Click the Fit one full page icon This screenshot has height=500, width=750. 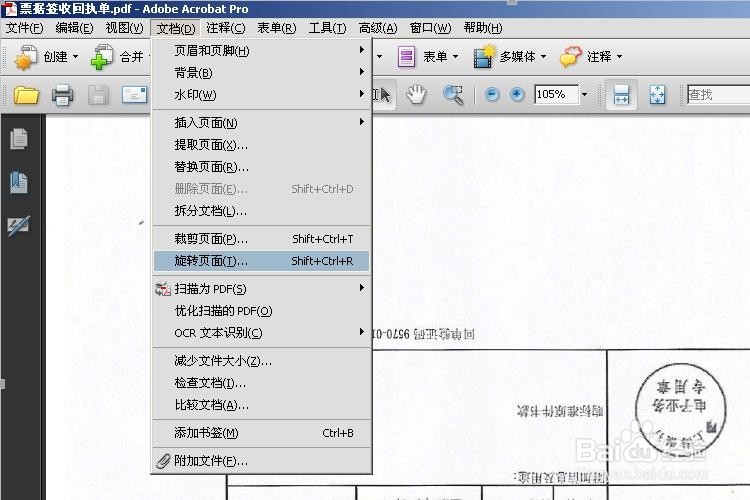click(x=657, y=95)
